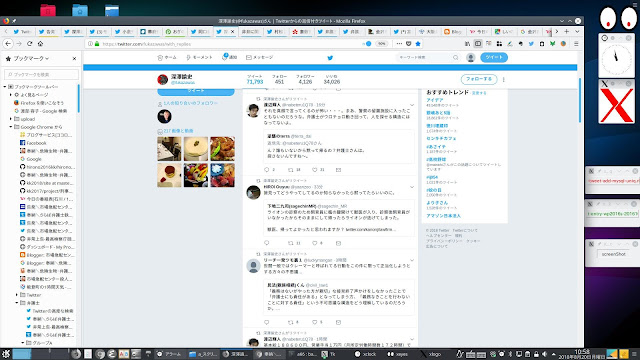Go to Twitter ホーム tab
640x360 pixels.
[167, 58]
